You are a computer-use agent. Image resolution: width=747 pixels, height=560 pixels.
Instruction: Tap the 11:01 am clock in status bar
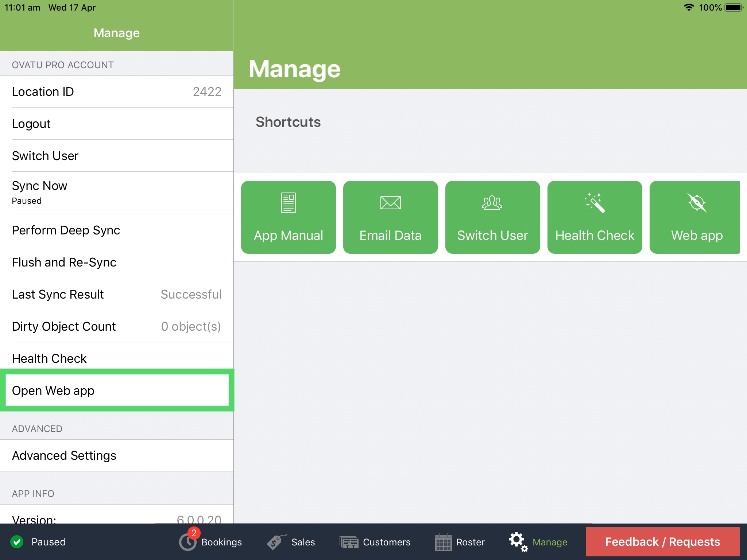pyautogui.click(x=22, y=7)
